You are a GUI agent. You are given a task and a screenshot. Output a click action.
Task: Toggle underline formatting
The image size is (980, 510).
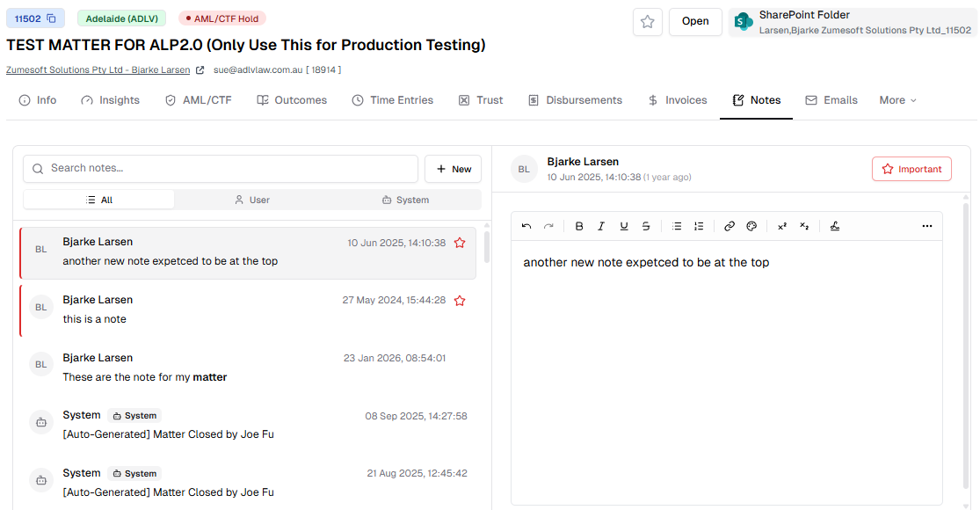pos(624,226)
